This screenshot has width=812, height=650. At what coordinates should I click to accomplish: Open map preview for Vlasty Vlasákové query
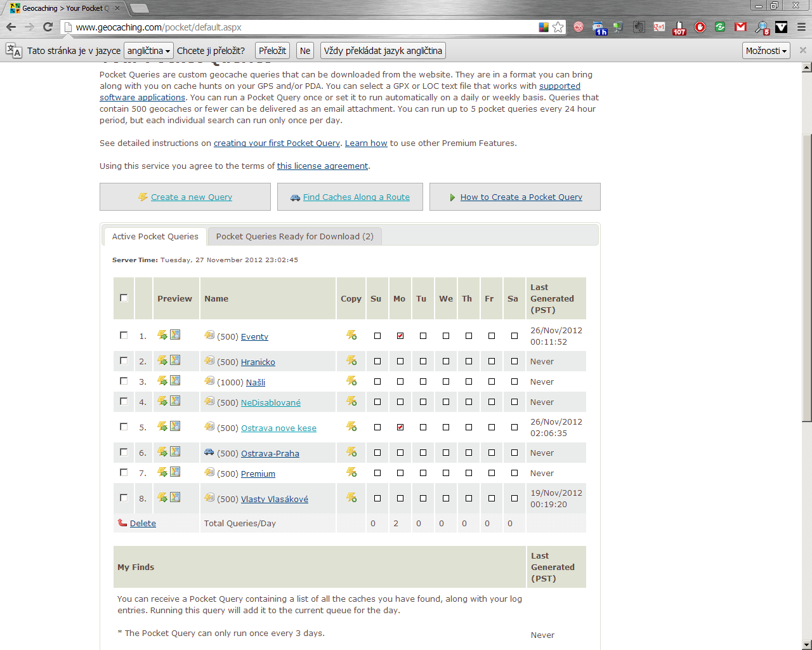tap(175, 497)
